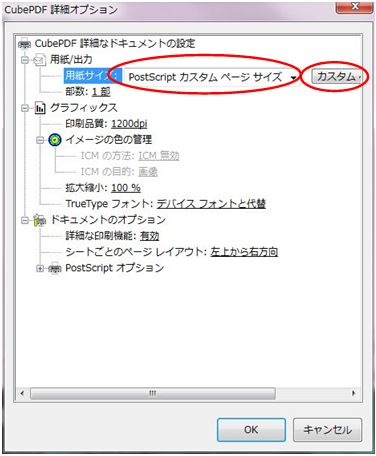Click the color target icon for イメージの色の管理

[55, 140]
